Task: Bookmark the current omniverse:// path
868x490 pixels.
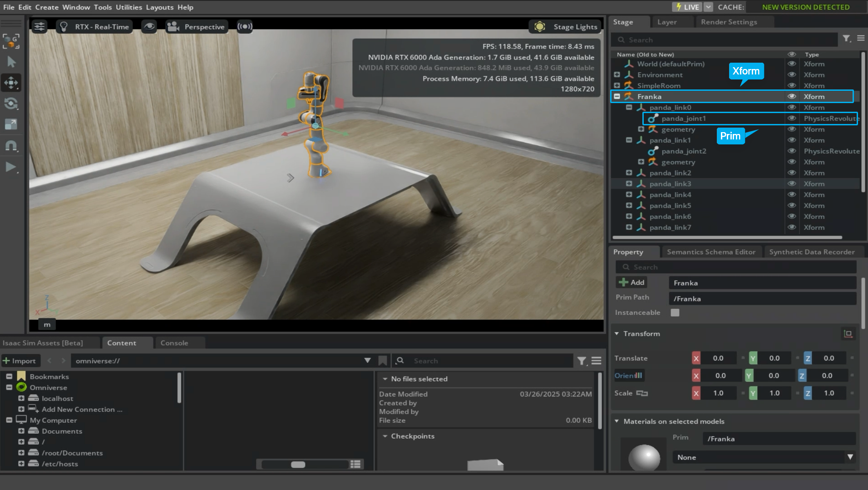Action: click(x=383, y=361)
